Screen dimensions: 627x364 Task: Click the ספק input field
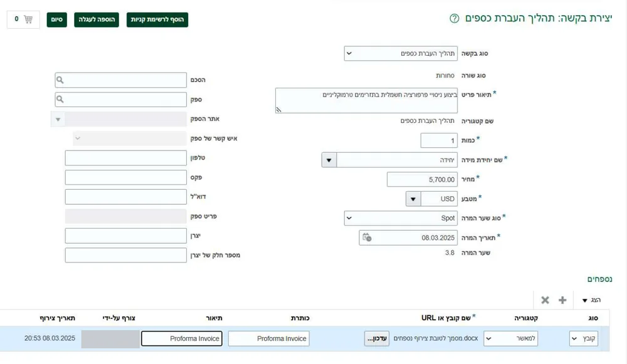coord(121,99)
